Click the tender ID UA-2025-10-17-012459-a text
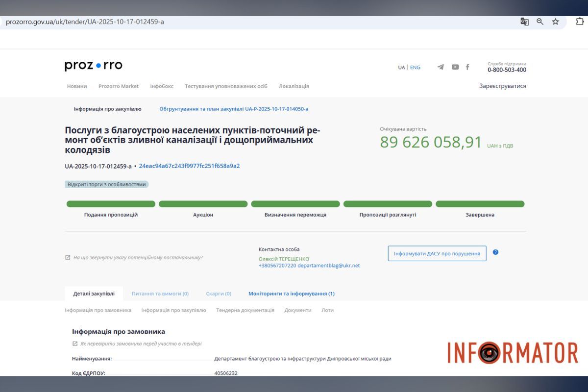588x392 pixels. tap(98, 166)
